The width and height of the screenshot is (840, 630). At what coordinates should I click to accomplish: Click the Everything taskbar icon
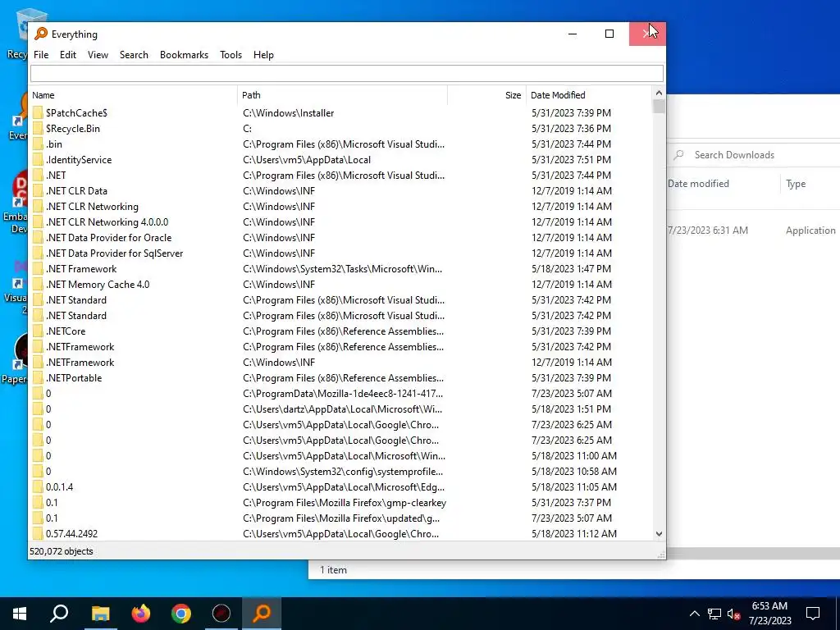pos(262,614)
